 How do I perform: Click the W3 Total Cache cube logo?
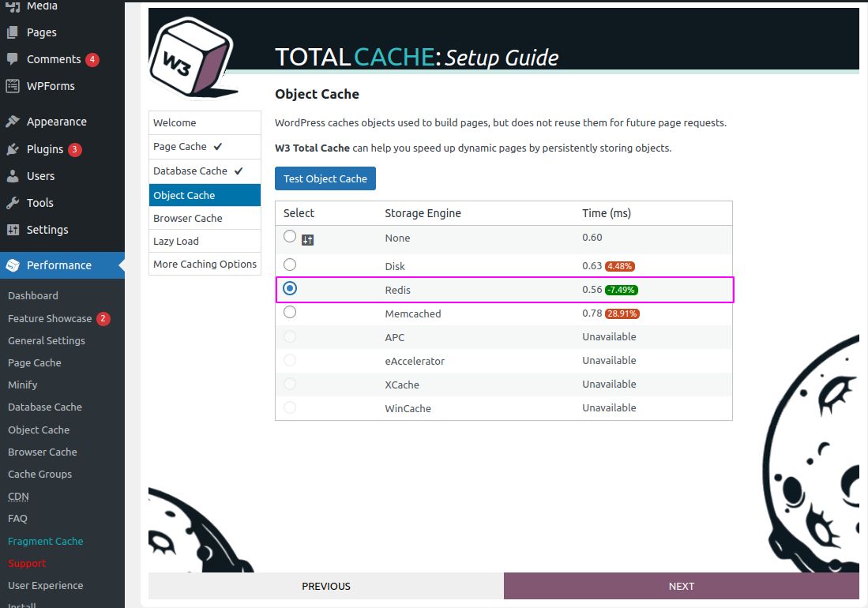192,57
